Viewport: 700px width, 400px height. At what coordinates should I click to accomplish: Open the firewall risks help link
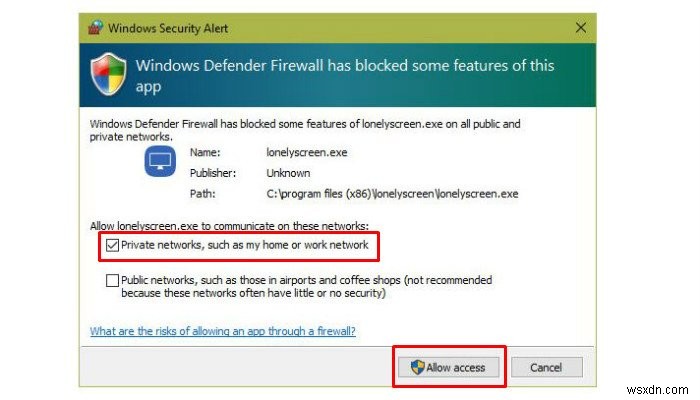point(222,330)
